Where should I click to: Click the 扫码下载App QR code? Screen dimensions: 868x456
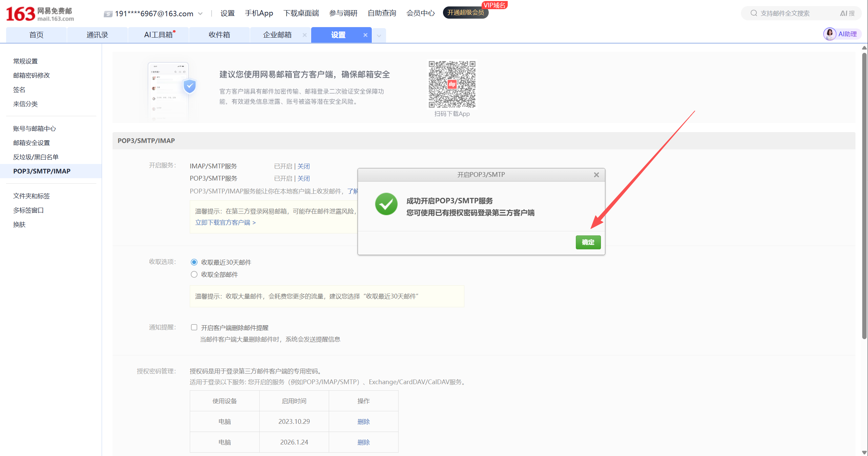coord(451,84)
